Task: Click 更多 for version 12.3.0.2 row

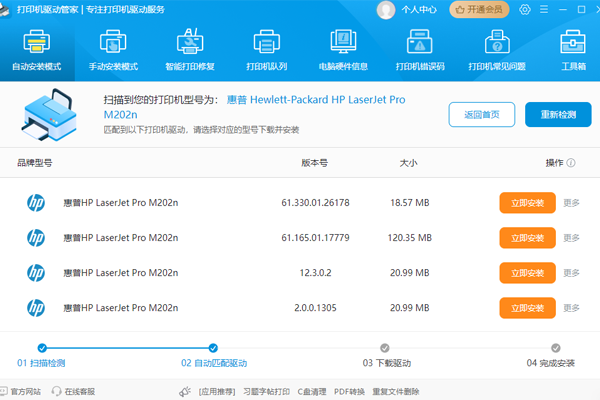Action: 571,273
